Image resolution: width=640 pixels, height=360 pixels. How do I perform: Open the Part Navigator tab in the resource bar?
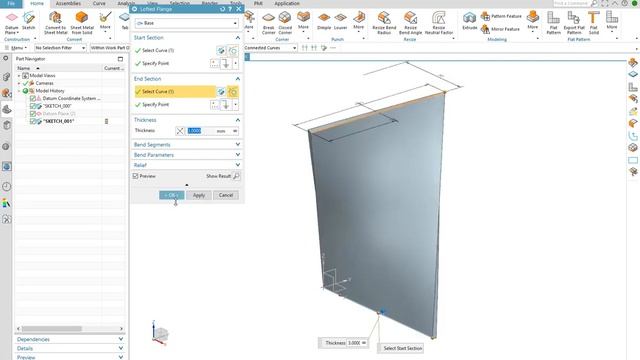point(7,109)
